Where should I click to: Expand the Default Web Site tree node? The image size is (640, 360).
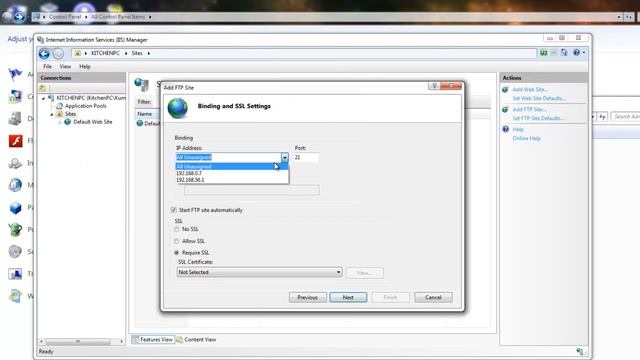pos(60,122)
